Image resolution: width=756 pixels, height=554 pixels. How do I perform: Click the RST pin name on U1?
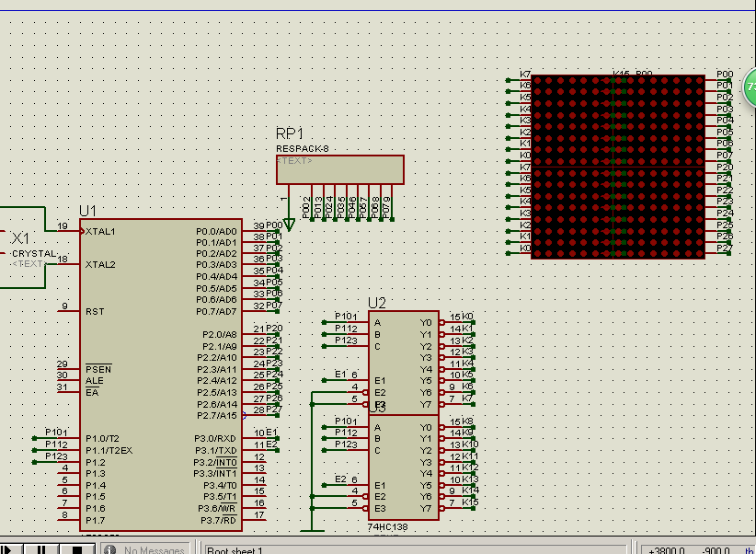[95, 311]
